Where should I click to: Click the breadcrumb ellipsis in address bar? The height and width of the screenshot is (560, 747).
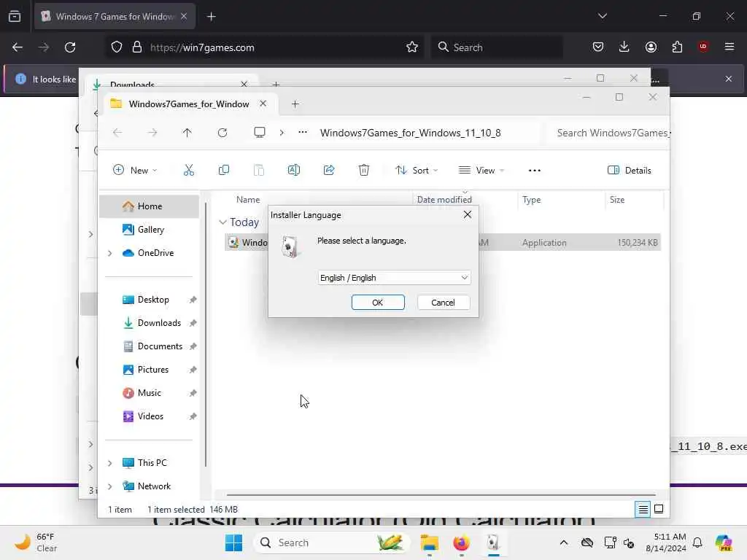[303, 133]
